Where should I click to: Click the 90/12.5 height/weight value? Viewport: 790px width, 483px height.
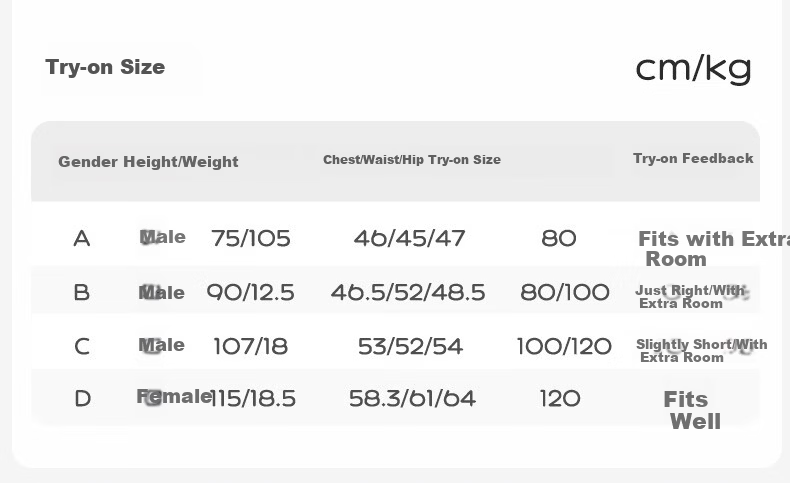coord(250,293)
